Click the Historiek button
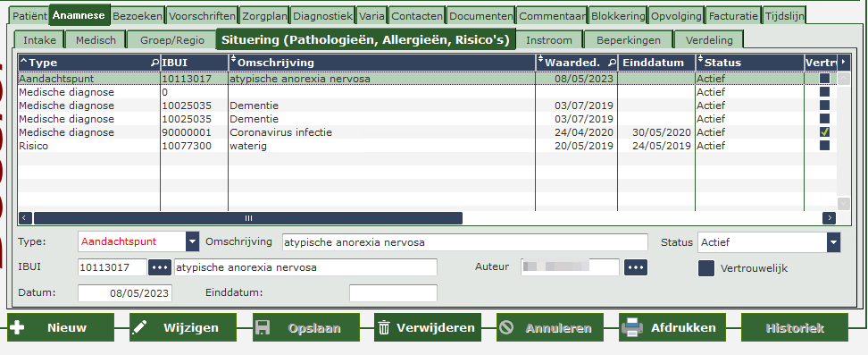This screenshot has height=355, width=868. 795,327
